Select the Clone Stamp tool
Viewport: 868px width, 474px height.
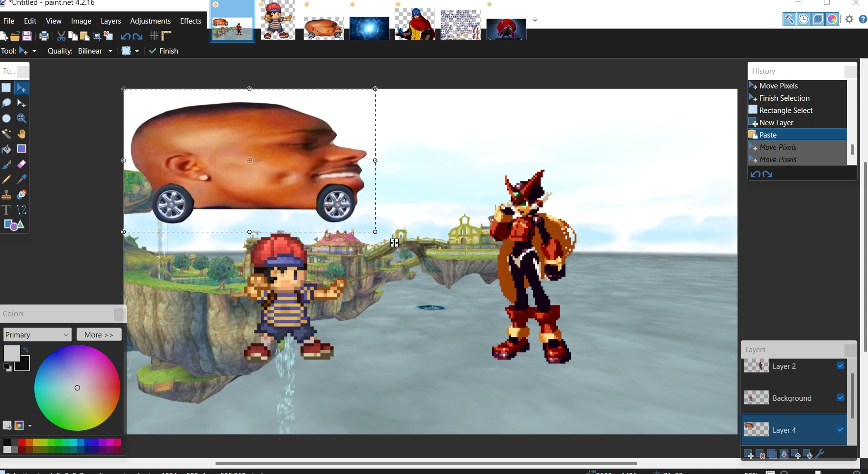click(6, 195)
